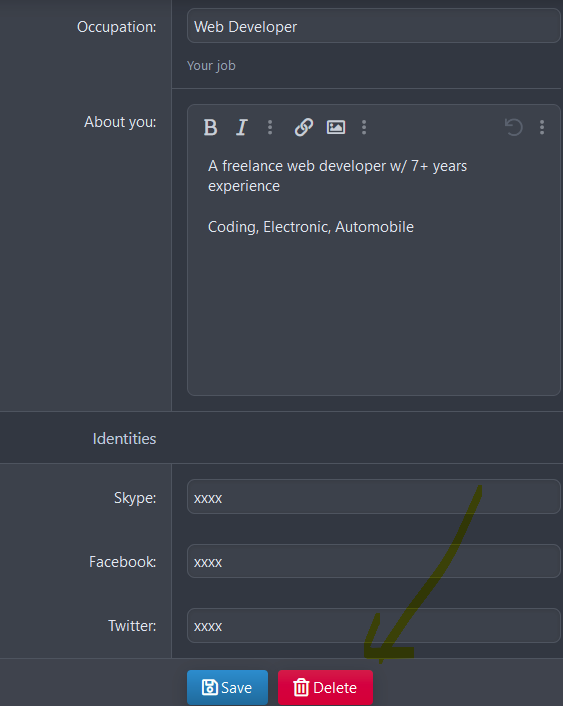
Task: Open the editor's rightmost more options menu
Action: [542, 127]
